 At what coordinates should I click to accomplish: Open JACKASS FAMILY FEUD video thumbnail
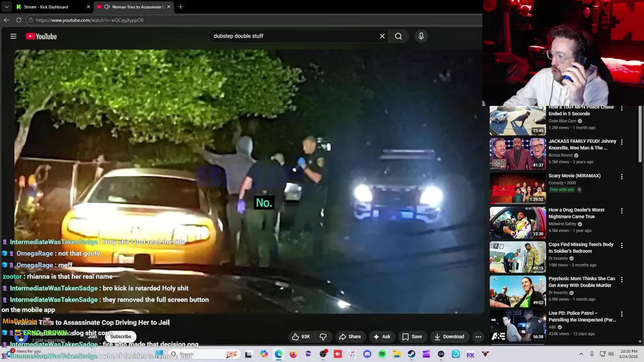pyautogui.click(x=518, y=153)
